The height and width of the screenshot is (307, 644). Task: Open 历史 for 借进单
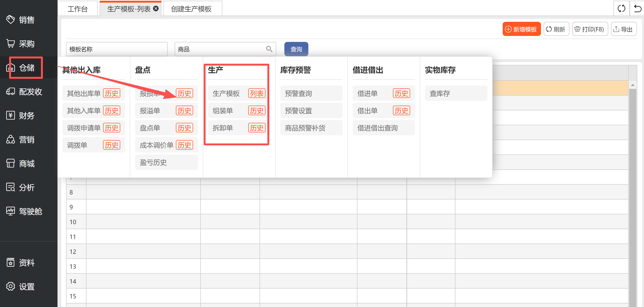point(402,93)
